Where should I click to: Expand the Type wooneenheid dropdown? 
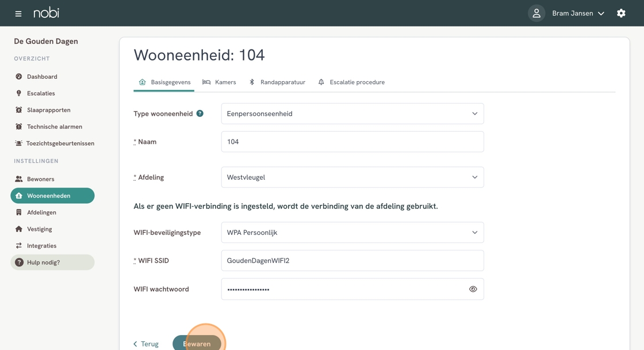[352, 114]
